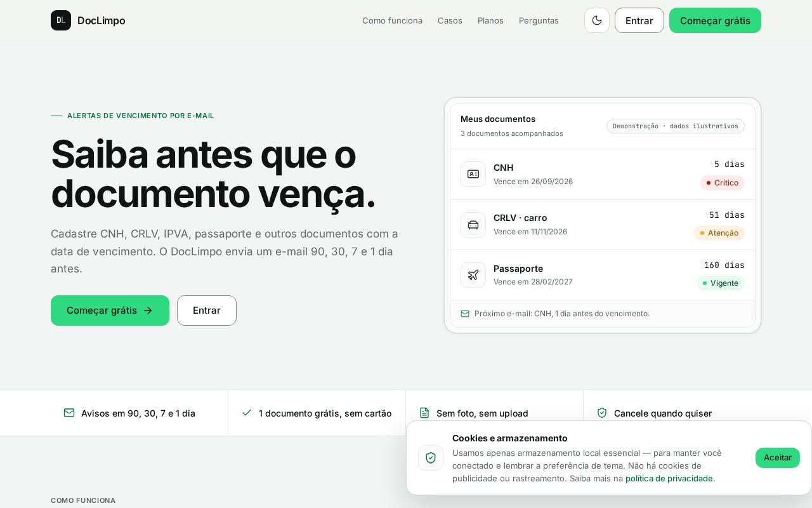Click the envelope icon near Próximo e-mail
812x508 pixels.
pos(465,314)
